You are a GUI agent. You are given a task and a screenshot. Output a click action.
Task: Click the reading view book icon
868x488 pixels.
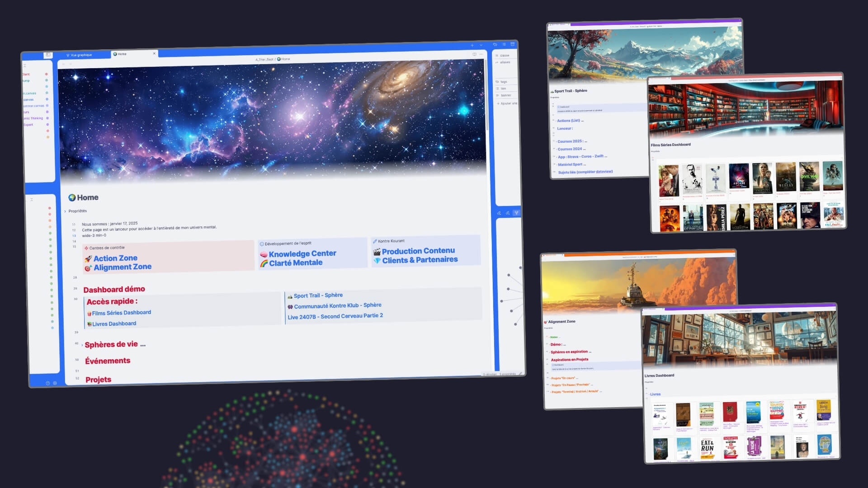(x=474, y=54)
